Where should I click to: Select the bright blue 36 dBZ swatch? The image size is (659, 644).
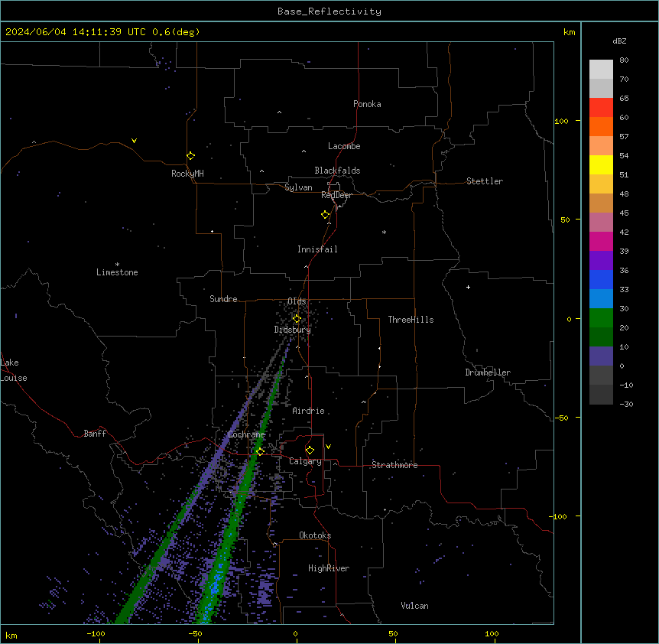point(601,279)
